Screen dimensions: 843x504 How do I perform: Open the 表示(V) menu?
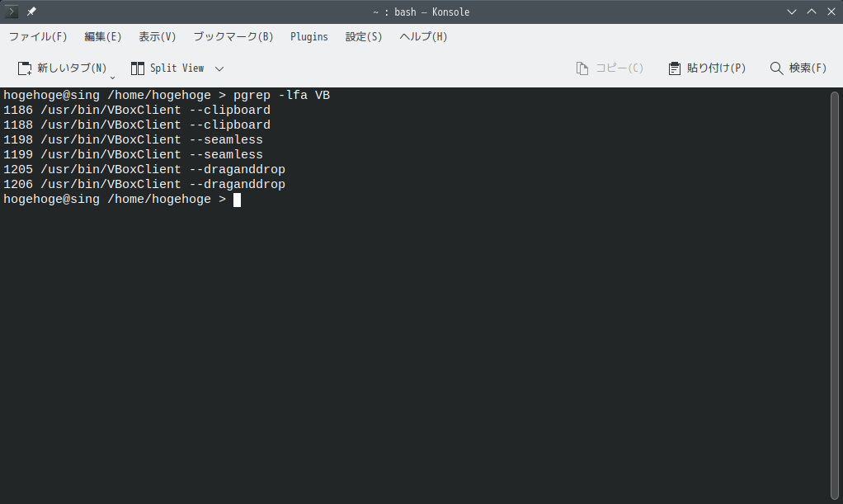coord(157,36)
